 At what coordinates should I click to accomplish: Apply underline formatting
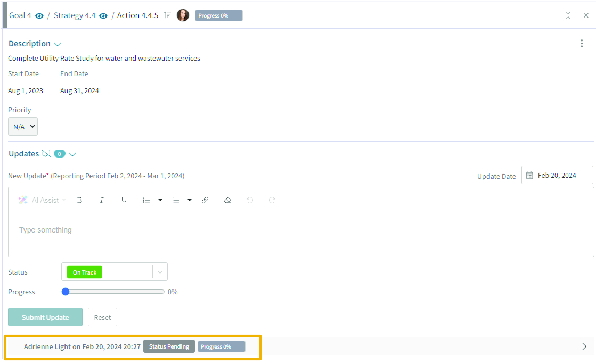point(124,200)
